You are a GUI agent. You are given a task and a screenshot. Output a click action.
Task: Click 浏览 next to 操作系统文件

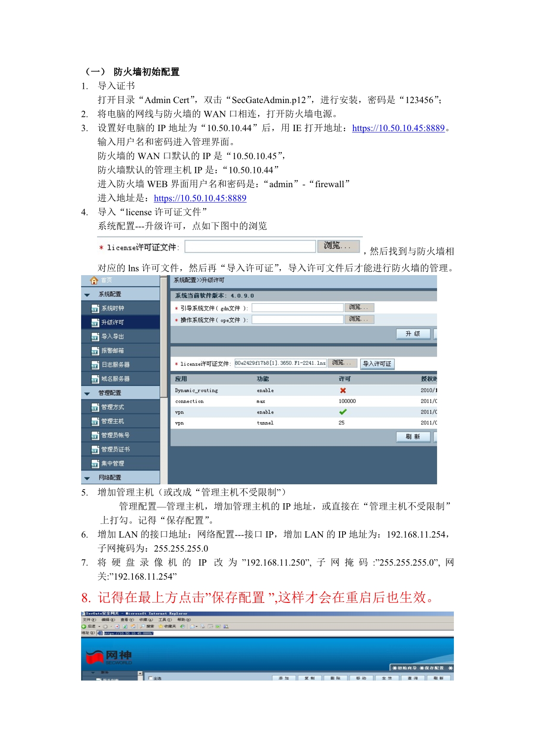(x=359, y=319)
